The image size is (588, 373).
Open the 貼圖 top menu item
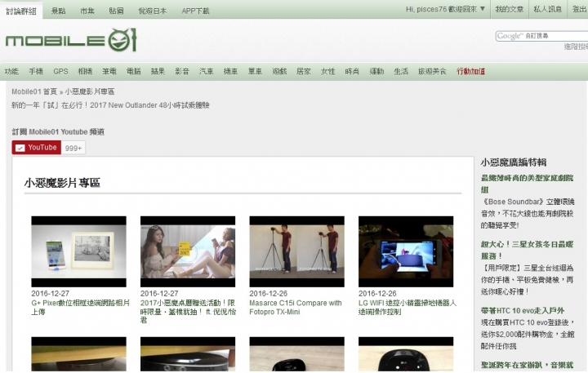click(116, 11)
